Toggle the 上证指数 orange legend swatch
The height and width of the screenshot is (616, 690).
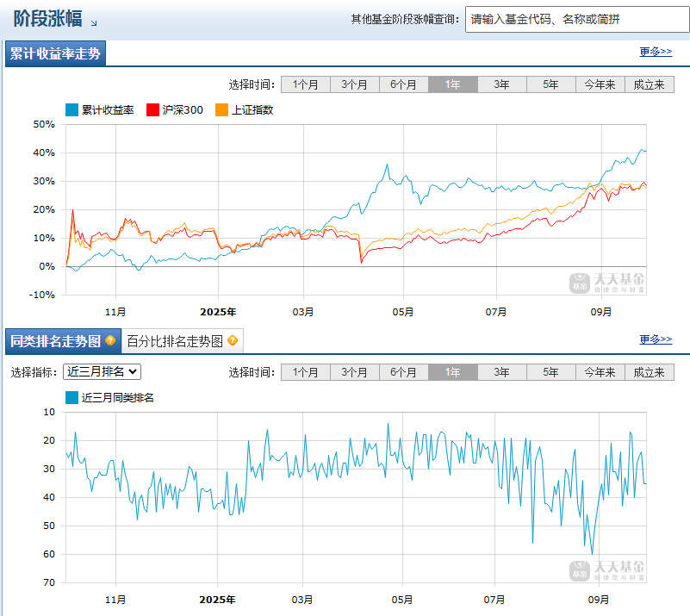221,109
